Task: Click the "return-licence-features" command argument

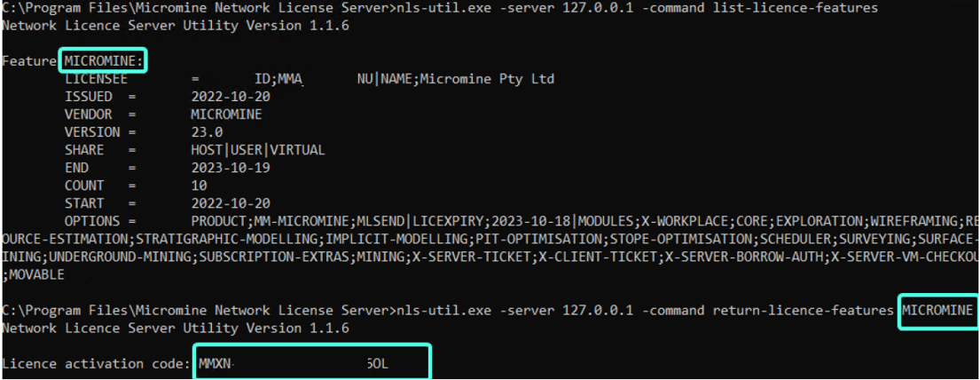Action: (804, 311)
